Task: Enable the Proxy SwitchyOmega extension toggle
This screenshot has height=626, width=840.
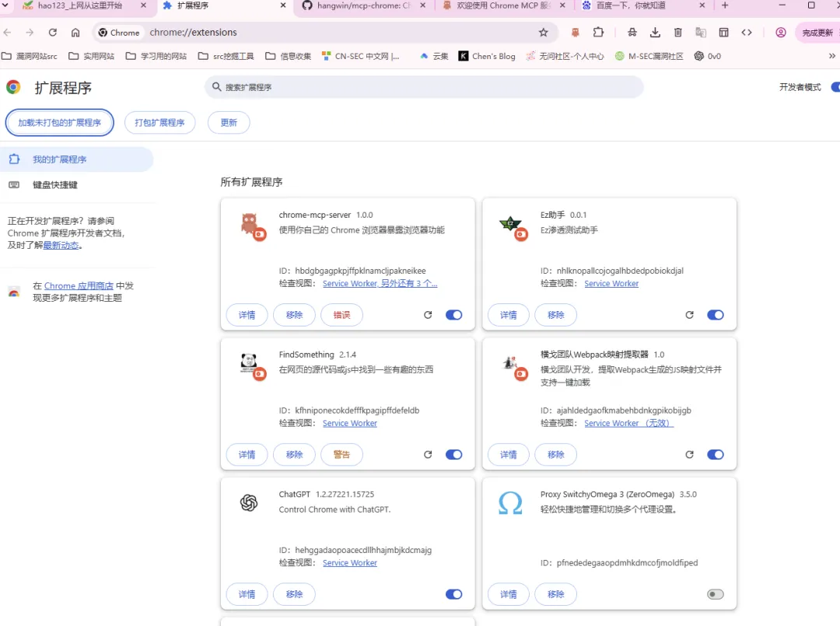Action: (x=716, y=594)
